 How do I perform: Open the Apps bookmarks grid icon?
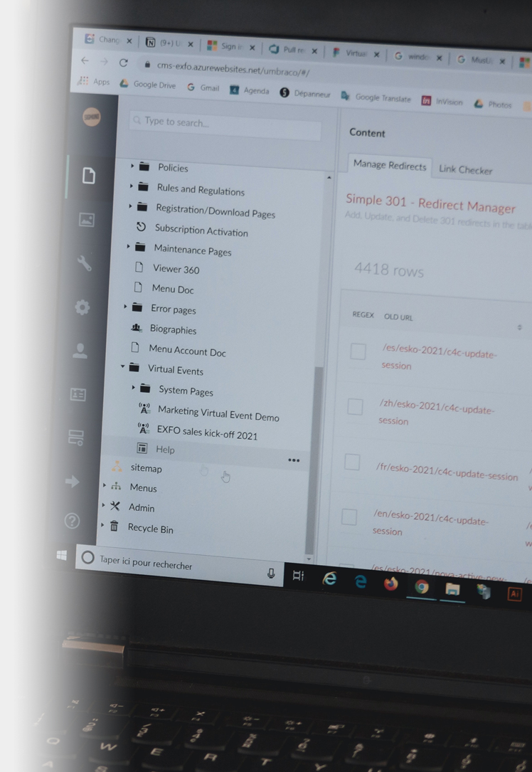tap(84, 80)
